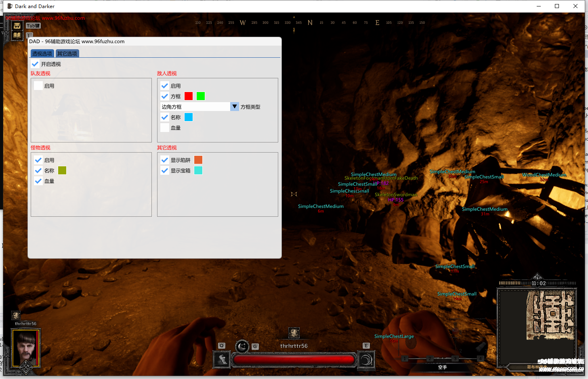Click the inventory chest icon beside Tab键
Viewport: 588px width, 379px height.
[17, 26]
